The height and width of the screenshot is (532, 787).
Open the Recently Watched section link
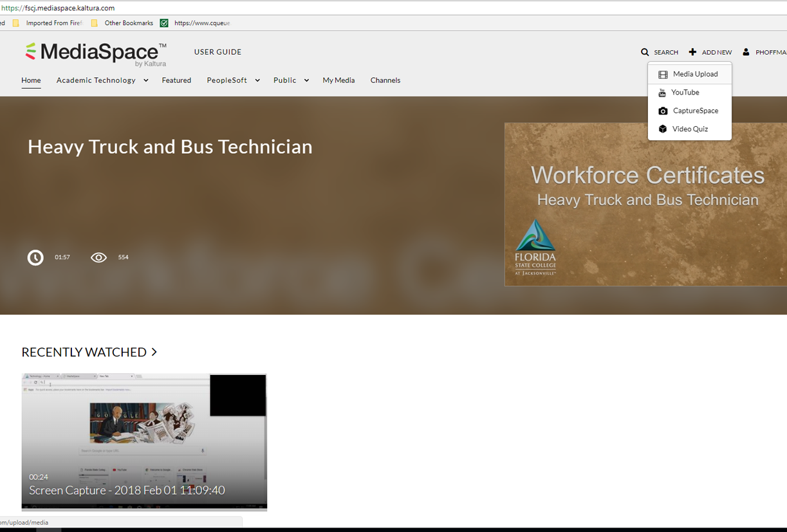tap(89, 353)
